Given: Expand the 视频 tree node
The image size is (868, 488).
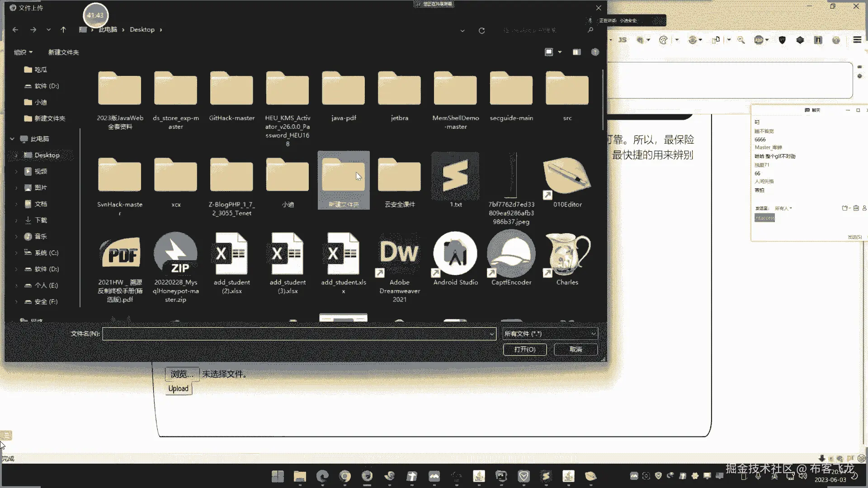Looking at the screenshot, I should tap(16, 171).
